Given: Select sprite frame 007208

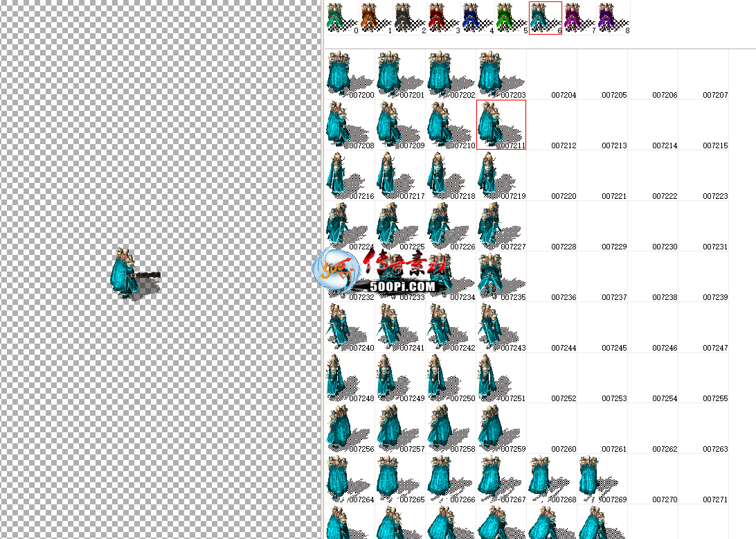Looking at the screenshot, I should coord(350,125).
